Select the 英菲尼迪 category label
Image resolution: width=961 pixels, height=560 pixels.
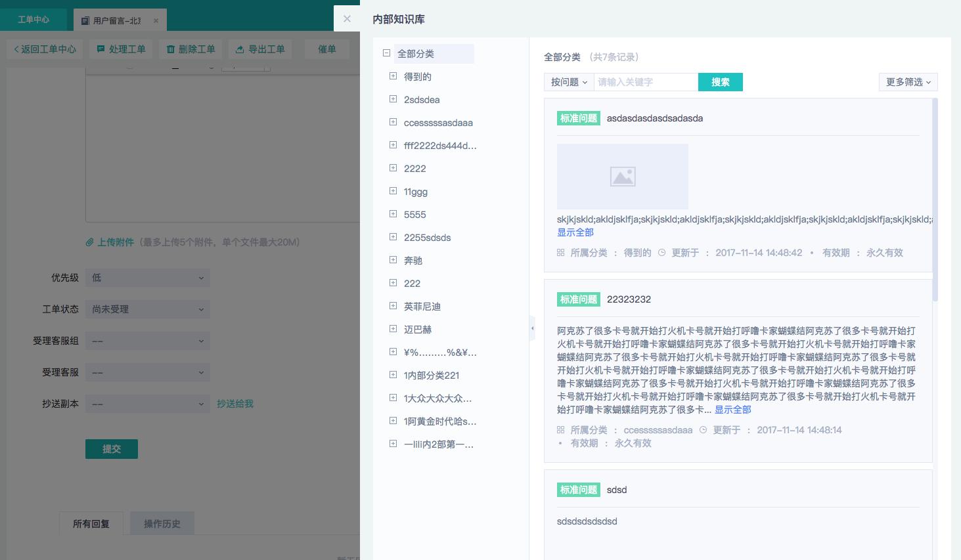tap(422, 307)
